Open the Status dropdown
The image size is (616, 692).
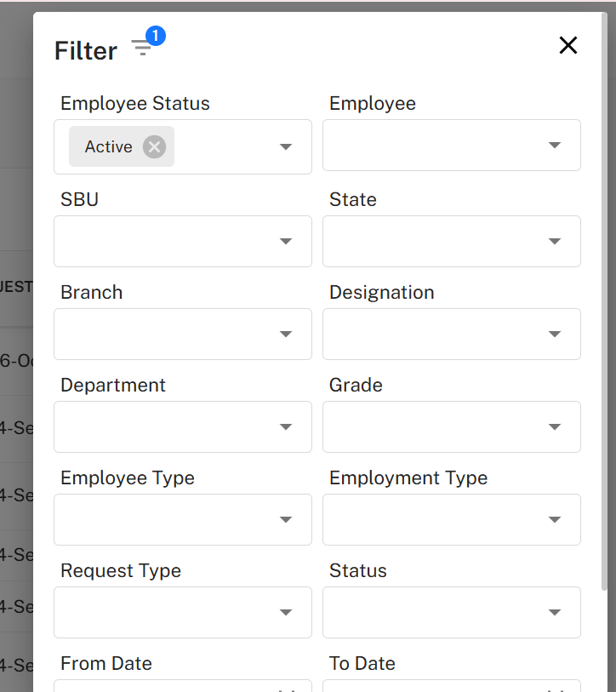554,612
